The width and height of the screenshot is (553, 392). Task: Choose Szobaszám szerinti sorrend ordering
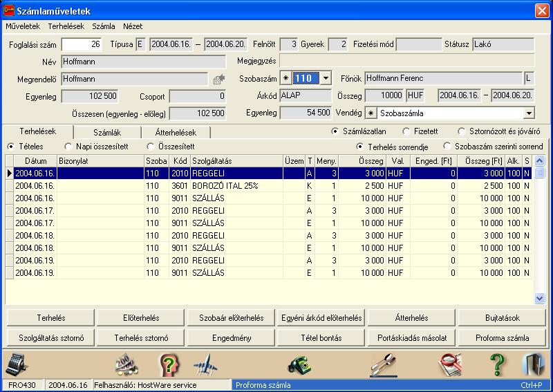point(493,147)
